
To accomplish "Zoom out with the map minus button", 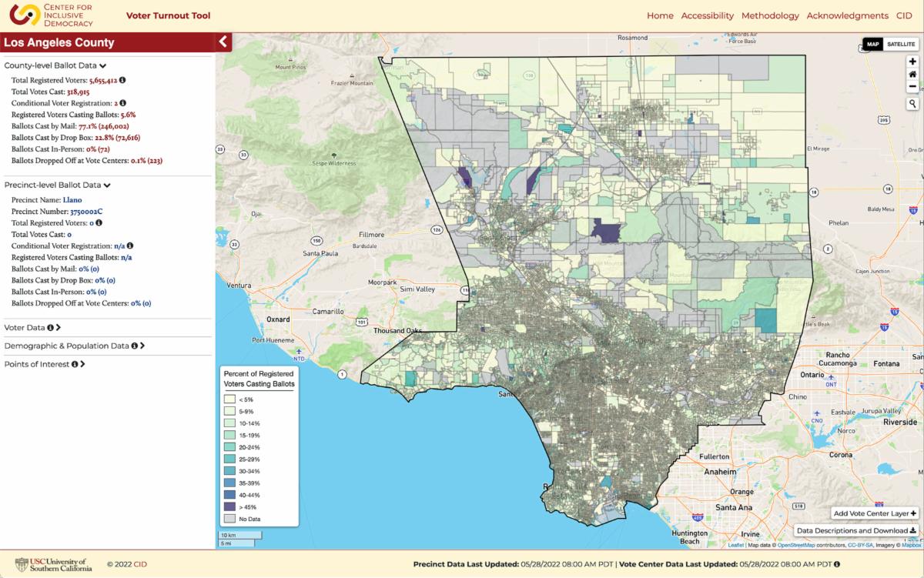I will tap(912, 87).
